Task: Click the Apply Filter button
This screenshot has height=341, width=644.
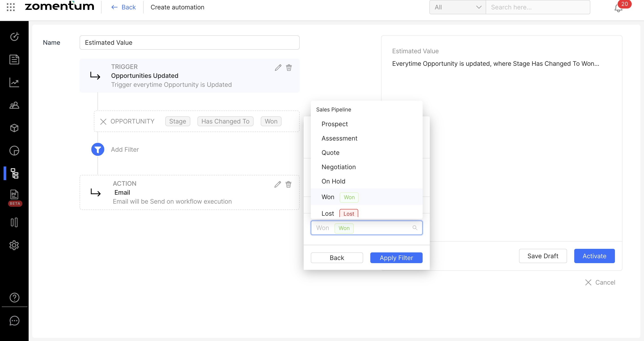Action: tap(396, 258)
